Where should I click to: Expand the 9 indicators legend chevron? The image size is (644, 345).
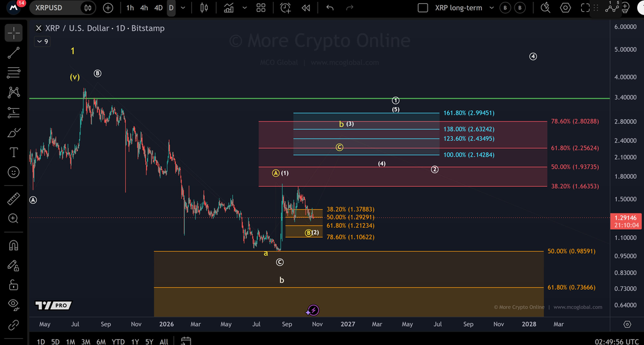click(x=42, y=41)
